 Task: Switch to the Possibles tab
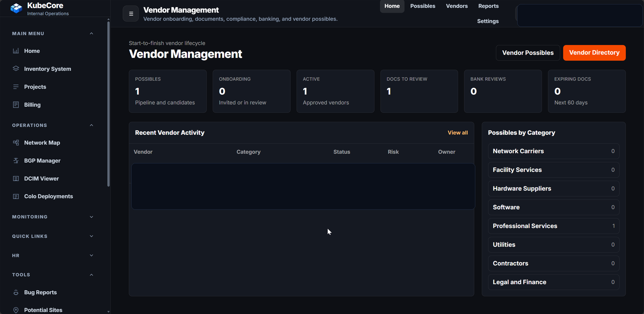tap(423, 6)
